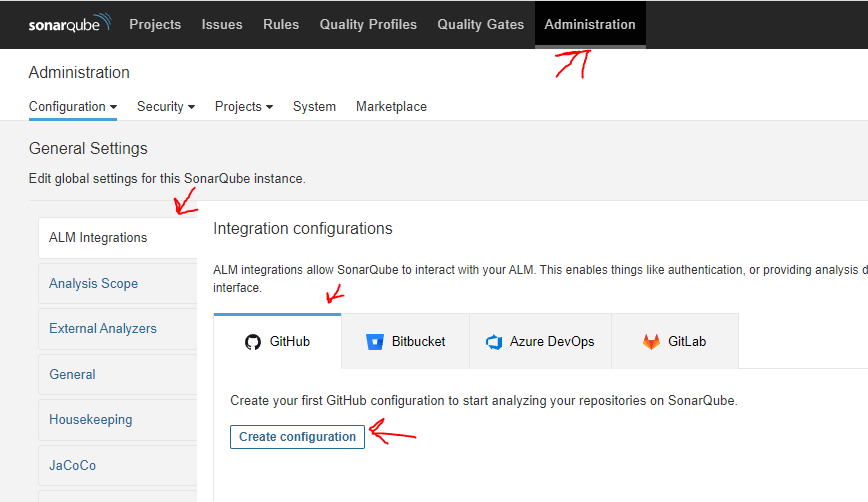Go to the Rules page
Image resolution: width=868 pixels, height=502 pixels.
click(x=281, y=24)
